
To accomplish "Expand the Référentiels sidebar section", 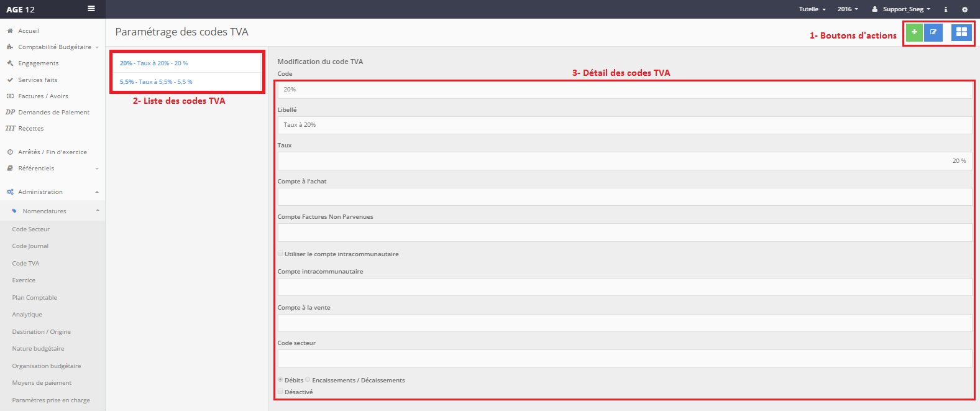I will click(36, 169).
